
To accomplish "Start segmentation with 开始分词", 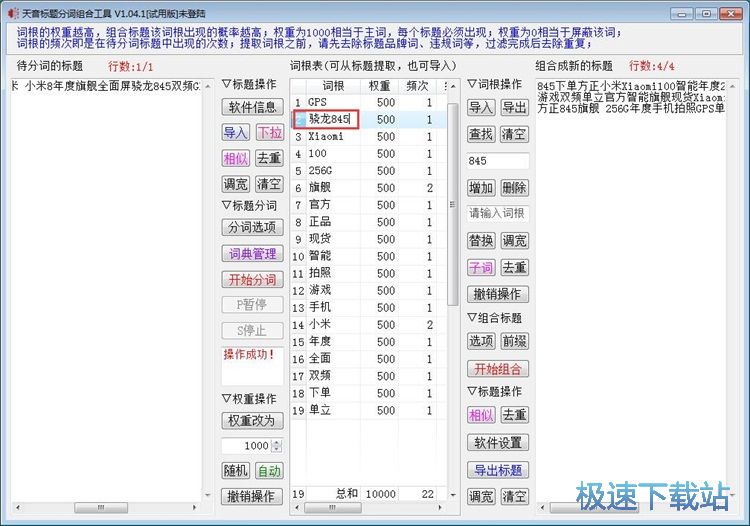I will (x=253, y=279).
